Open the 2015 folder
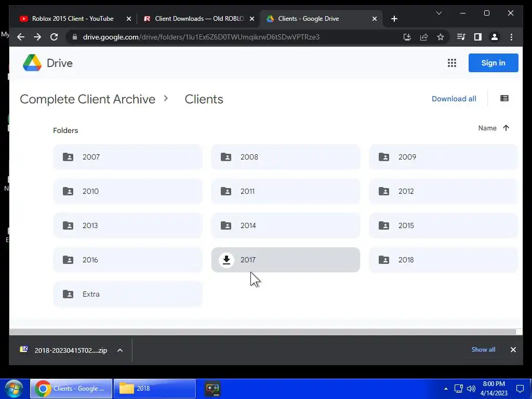This screenshot has height=399, width=532. tap(444, 225)
